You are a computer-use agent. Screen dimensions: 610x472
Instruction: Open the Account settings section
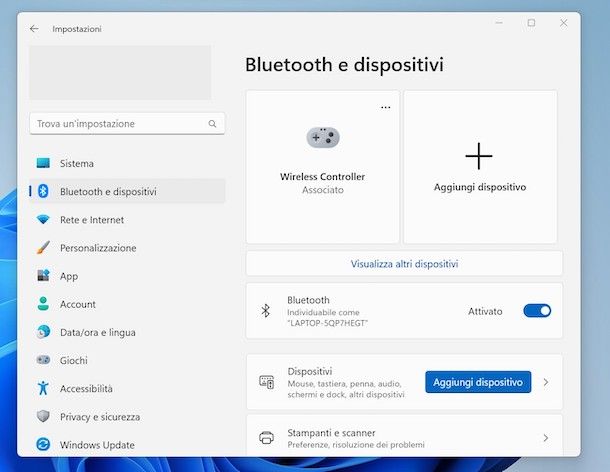click(x=128, y=304)
